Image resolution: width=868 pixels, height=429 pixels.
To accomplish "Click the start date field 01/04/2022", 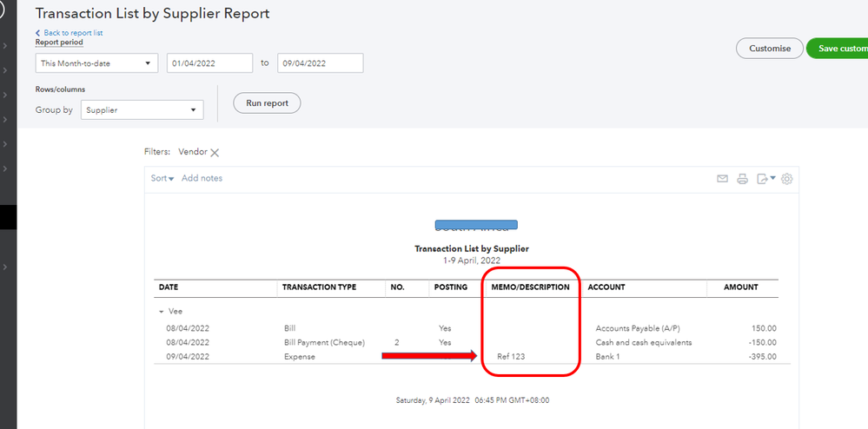I will pyautogui.click(x=209, y=63).
